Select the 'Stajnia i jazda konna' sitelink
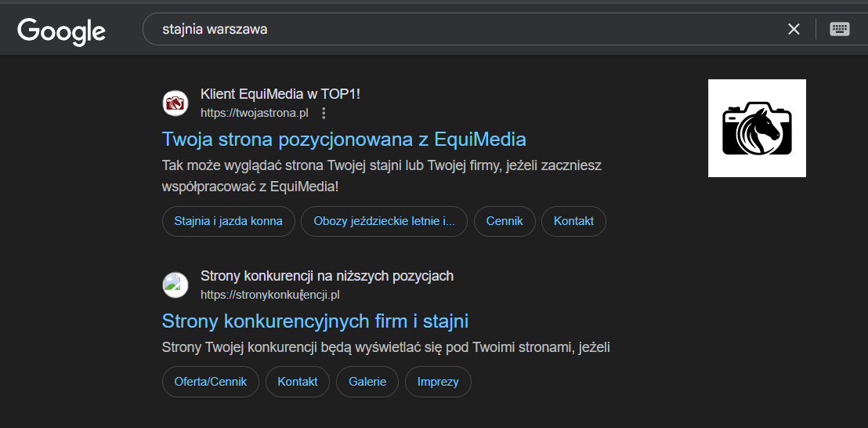The width and height of the screenshot is (868, 428). click(x=228, y=221)
